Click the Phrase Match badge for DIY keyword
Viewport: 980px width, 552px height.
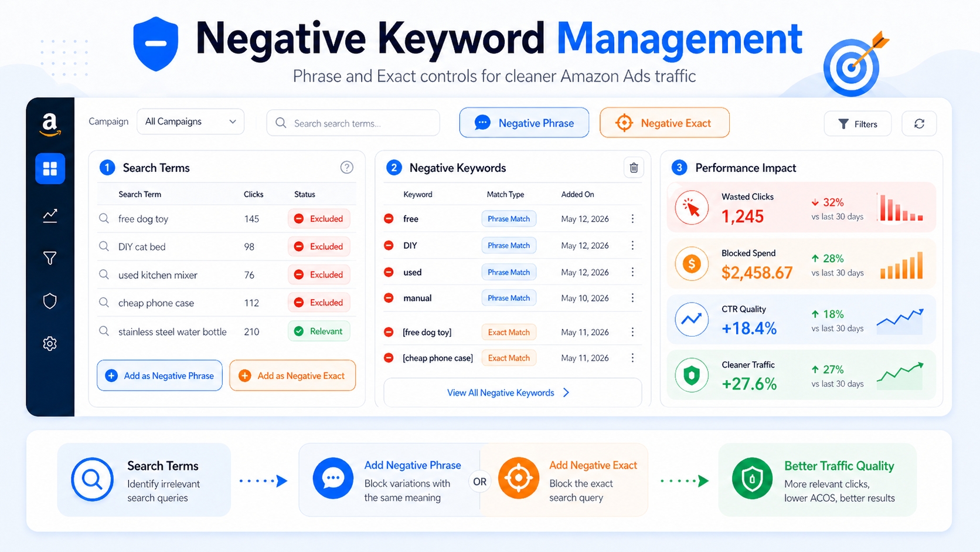click(x=508, y=245)
